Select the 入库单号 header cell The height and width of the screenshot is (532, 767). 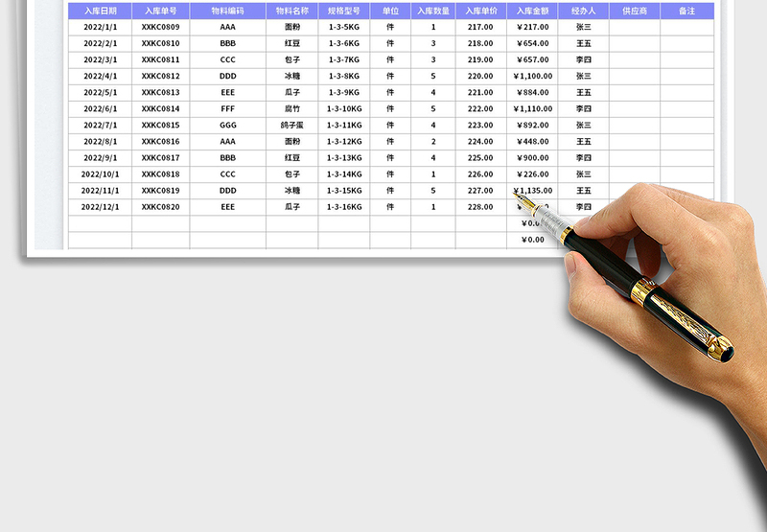pos(160,11)
